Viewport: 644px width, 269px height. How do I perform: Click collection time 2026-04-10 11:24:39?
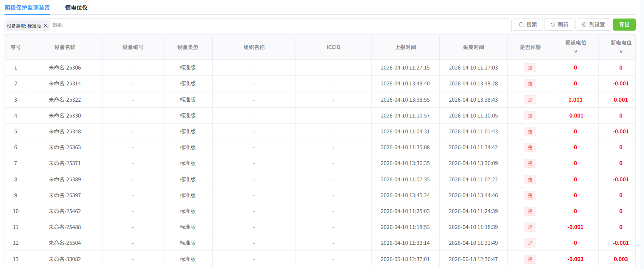pyautogui.click(x=473, y=211)
